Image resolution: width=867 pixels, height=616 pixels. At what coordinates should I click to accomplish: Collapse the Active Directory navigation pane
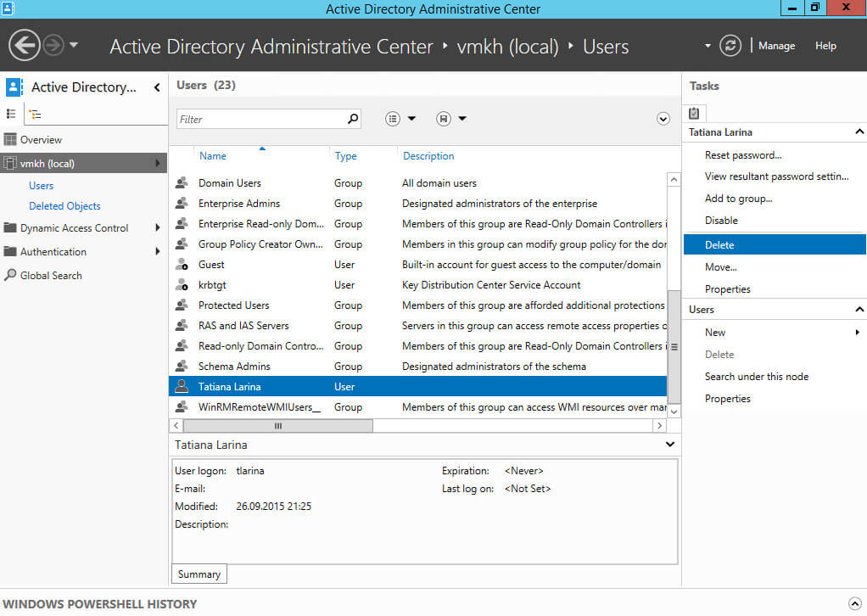[x=157, y=87]
